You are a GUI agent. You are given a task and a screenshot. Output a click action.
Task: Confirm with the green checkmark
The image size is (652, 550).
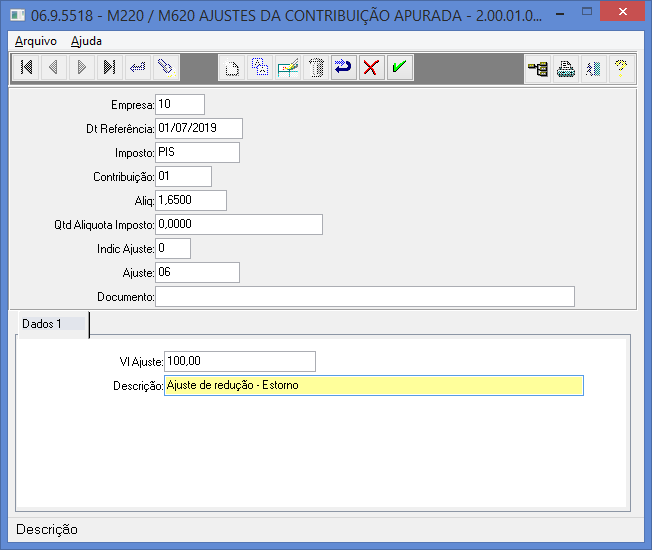click(400, 67)
